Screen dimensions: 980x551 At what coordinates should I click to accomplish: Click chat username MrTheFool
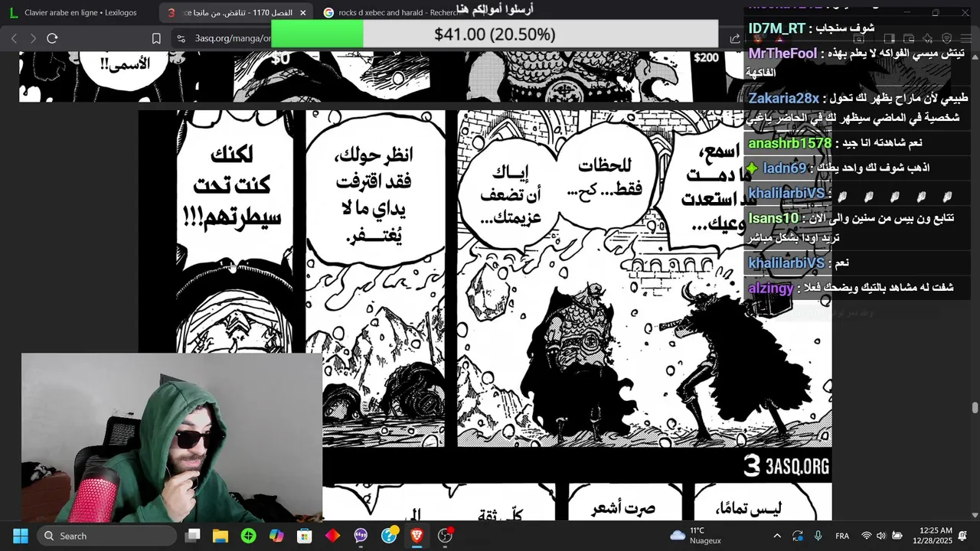[782, 54]
